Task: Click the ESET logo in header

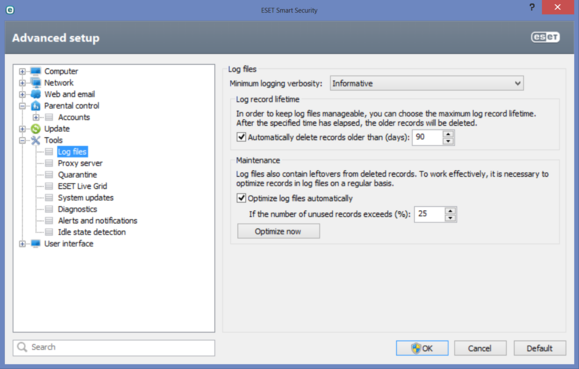Action: coord(545,37)
